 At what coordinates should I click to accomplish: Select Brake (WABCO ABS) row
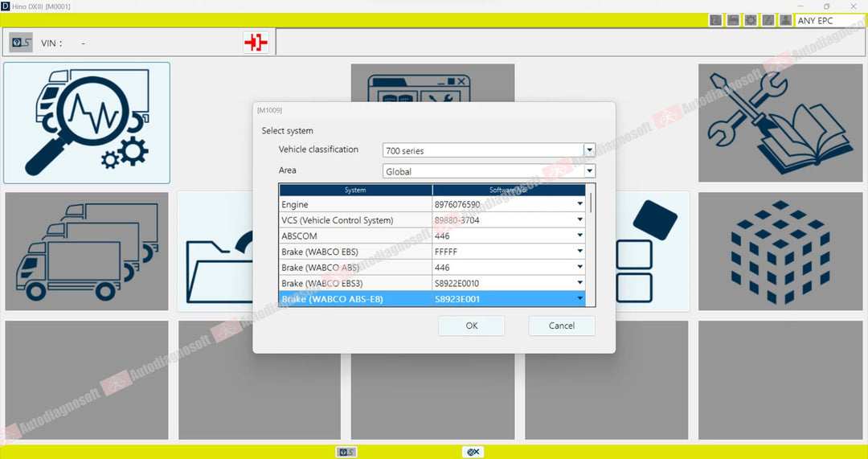pyautogui.click(x=432, y=268)
